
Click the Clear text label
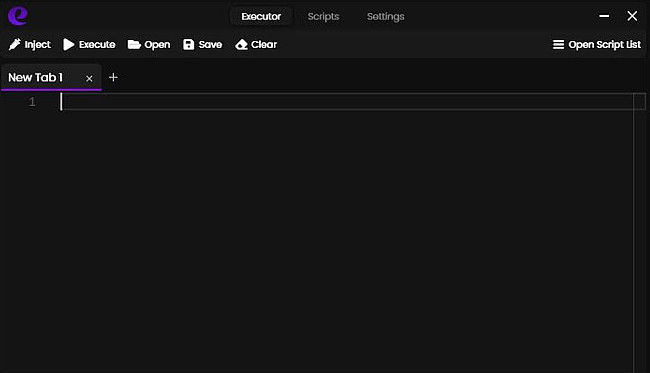[x=264, y=44]
